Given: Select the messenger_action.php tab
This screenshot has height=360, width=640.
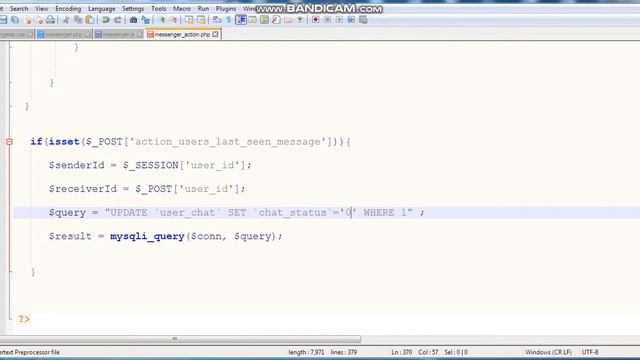Looking at the screenshot, I should (182, 35).
